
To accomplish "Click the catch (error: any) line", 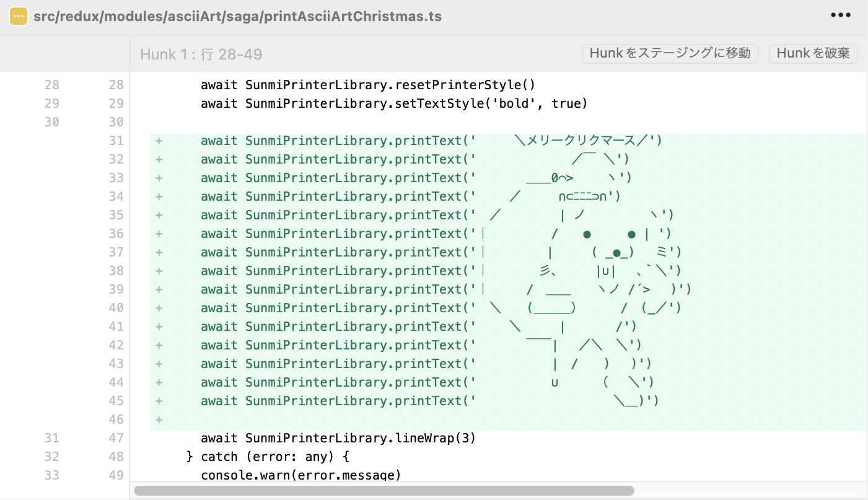I will pyautogui.click(x=508, y=457).
